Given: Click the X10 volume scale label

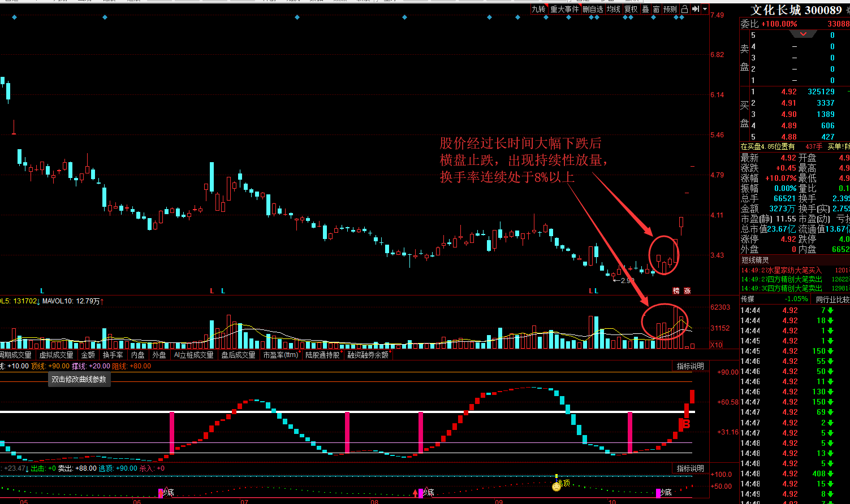Looking at the screenshot, I should [716, 345].
